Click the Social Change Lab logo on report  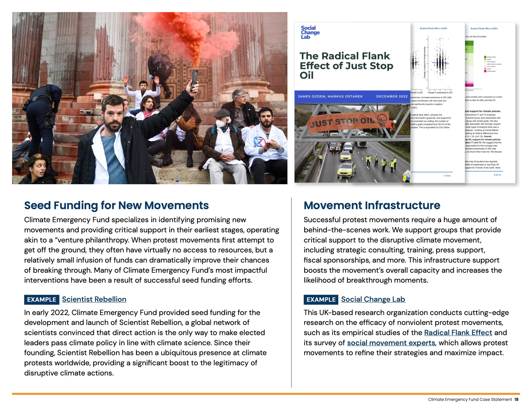tap(310, 32)
